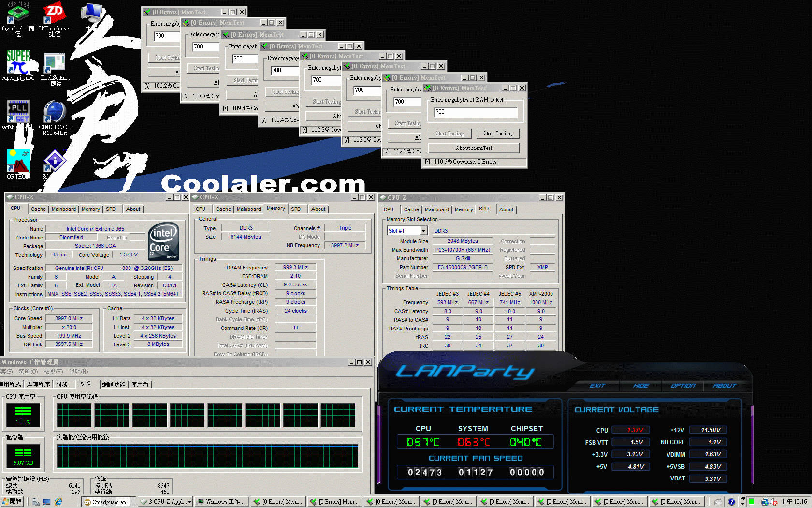
Task: Click the CPU usage 100 % meter in Task Manager
Action: point(23,415)
